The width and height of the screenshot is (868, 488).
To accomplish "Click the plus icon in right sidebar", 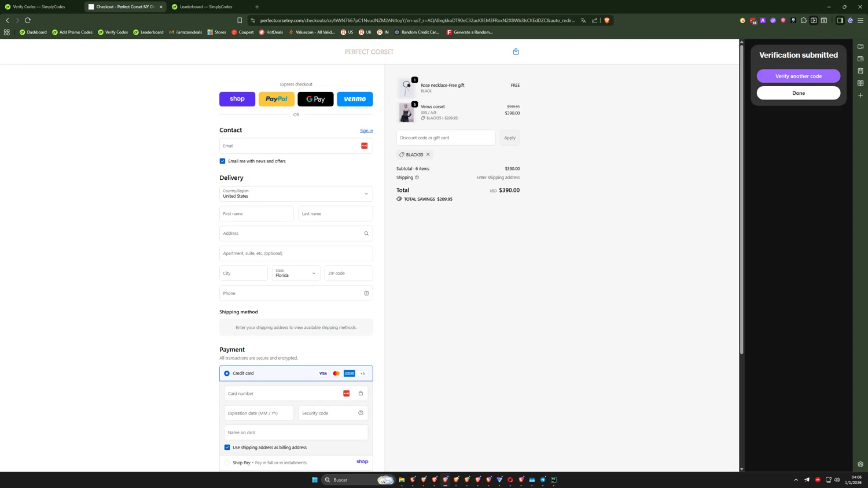I will (860, 95).
